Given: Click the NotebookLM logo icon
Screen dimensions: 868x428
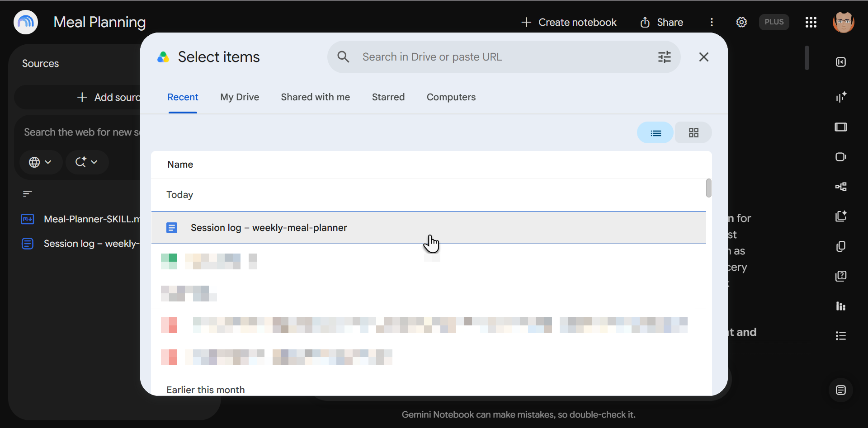Looking at the screenshot, I should [x=26, y=22].
